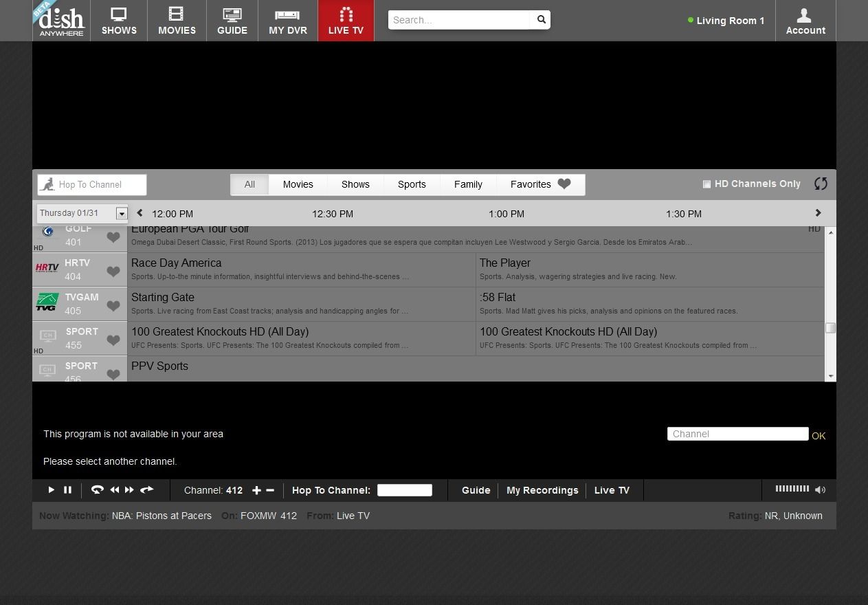Open MY DVR from the top navigation
This screenshot has width=868, height=605.
click(x=288, y=21)
